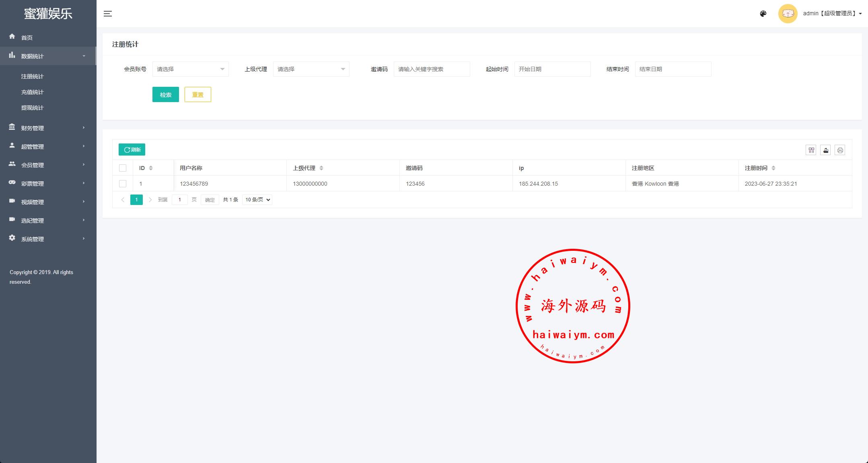Click the table print icon
Viewport: 868px width, 463px height.
(x=840, y=150)
